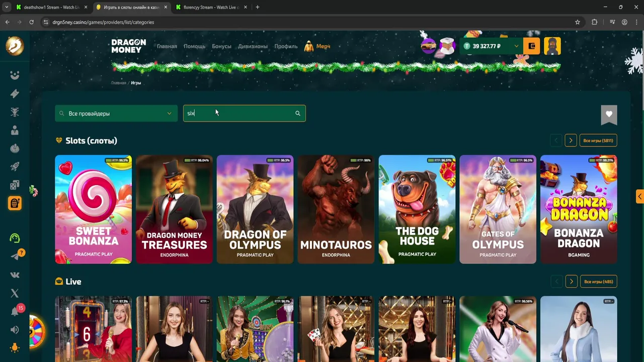This screenshot has width=644, height=362.
Task: Toggle the sound speaker icon in sidebar
Action: click(15, 330)
